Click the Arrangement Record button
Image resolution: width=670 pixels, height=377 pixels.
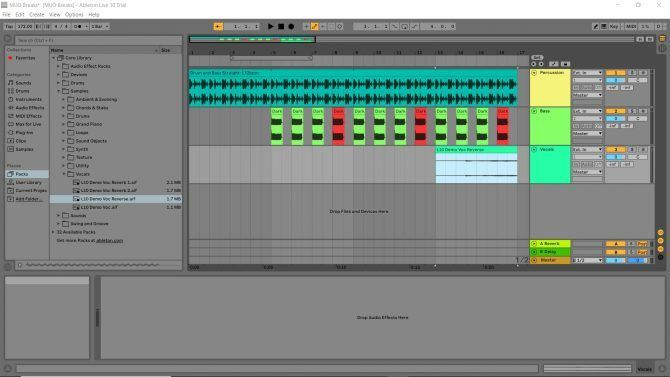pyautogui.click(x=291, y=27)
